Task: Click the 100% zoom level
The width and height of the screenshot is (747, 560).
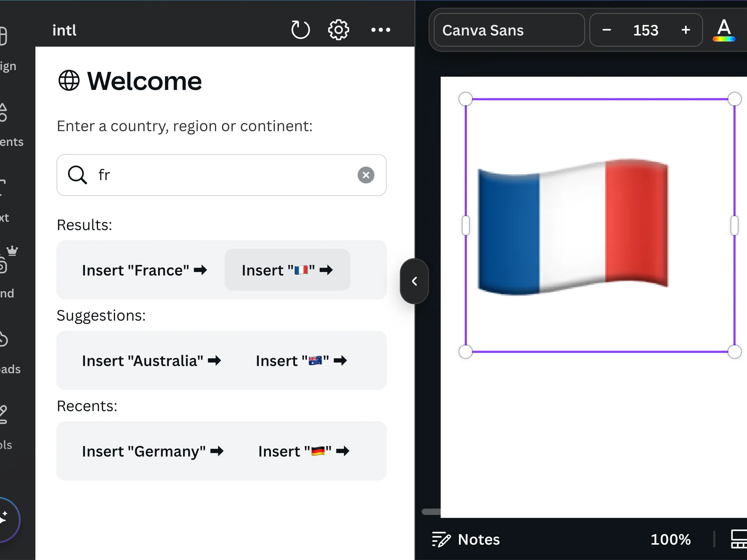Action: coord(670,539)
